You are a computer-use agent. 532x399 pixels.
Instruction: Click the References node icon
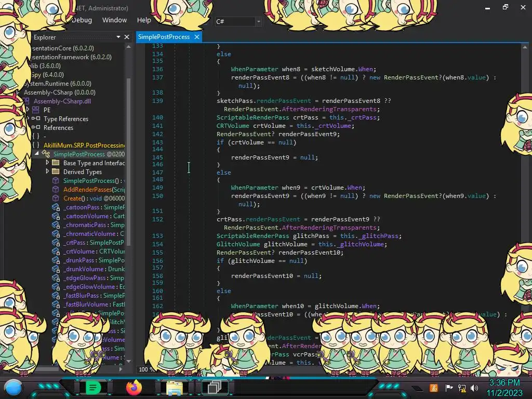[36, 127]
